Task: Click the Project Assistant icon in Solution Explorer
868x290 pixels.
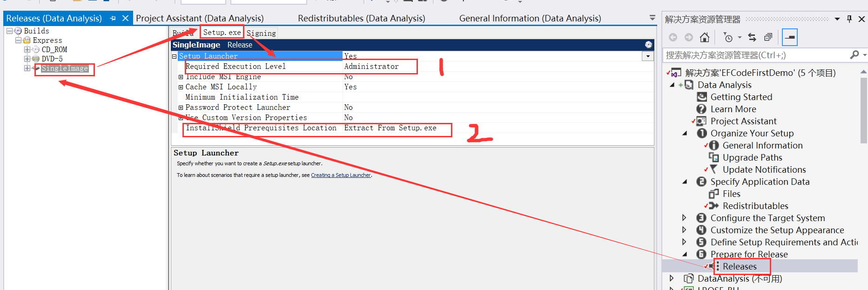Action: coord(701,121)
